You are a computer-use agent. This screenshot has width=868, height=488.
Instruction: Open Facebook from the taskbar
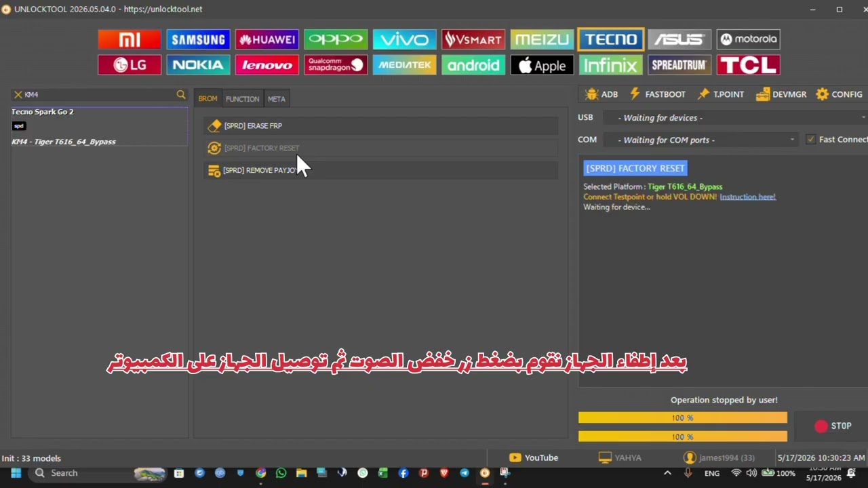pos(403,473)
